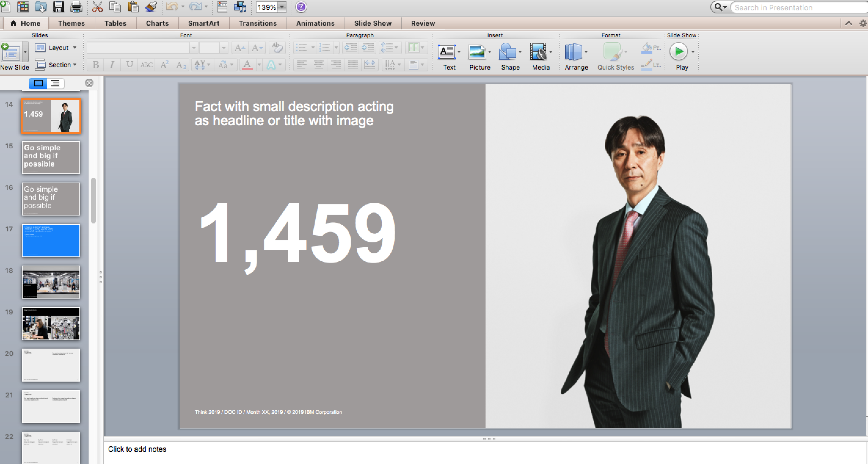The width and height of the screenshot is (868, 464).
Task: Insert a Picture from the ribbon
Action: coord(477,52)
